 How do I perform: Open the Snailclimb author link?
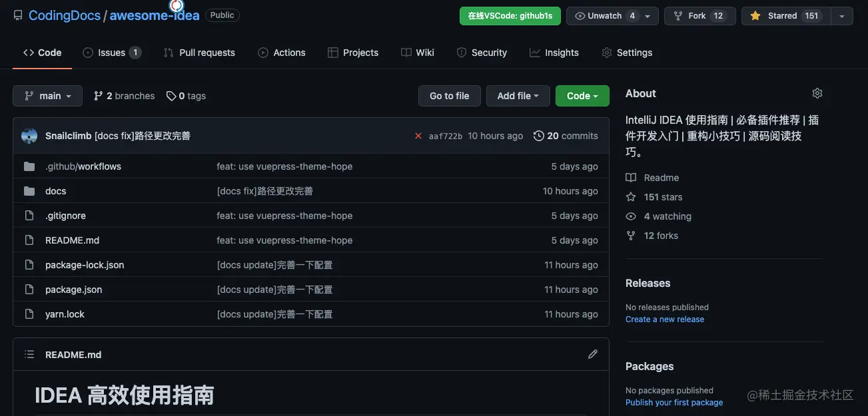tap(69, 136)
